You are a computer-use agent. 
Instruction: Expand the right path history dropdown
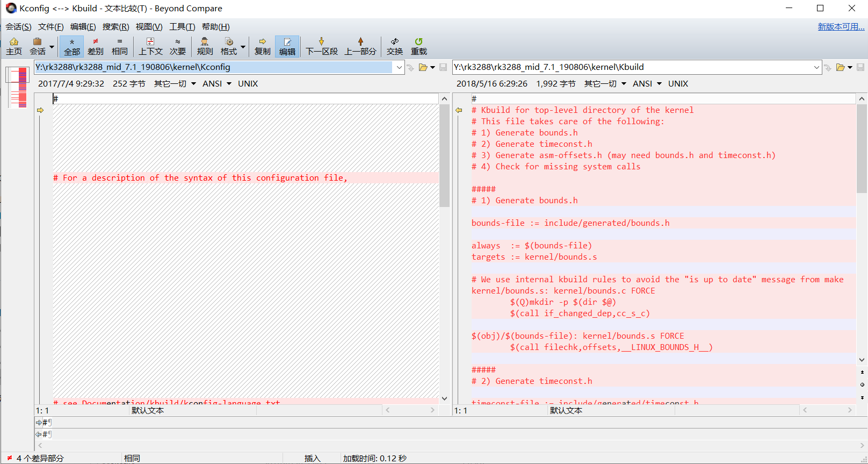tap(816, 67)
